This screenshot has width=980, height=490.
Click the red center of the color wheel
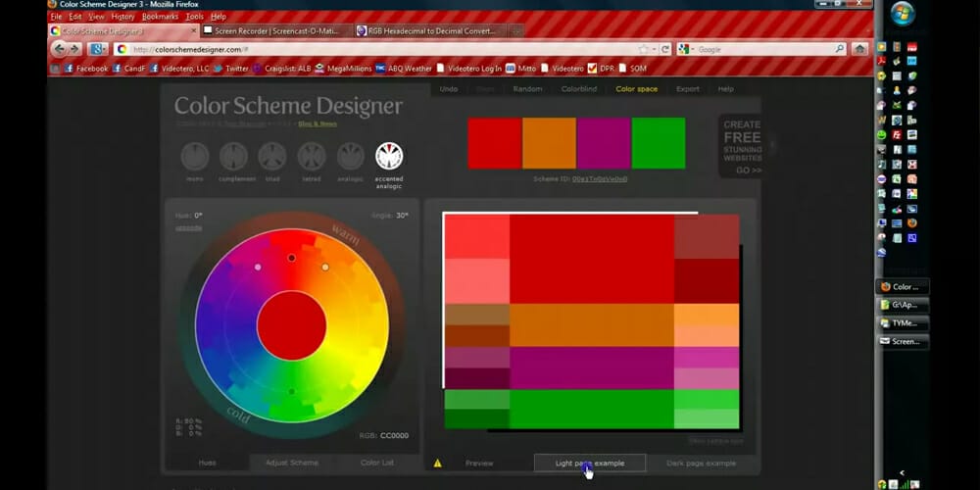(291, 325)
